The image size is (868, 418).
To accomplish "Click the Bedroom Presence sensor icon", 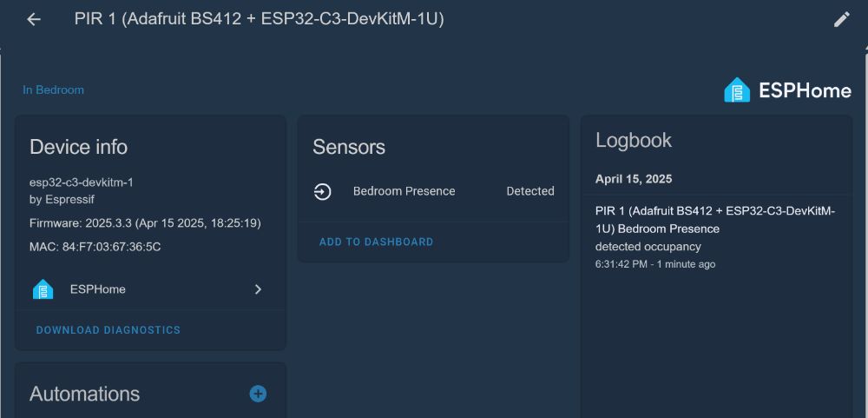I will point(322,191).
